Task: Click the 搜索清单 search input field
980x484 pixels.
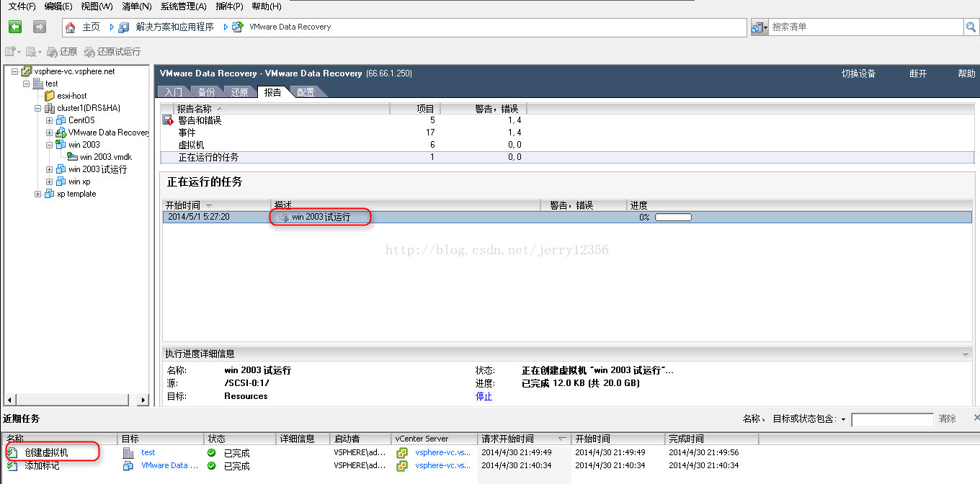Action: click(866, 27)
